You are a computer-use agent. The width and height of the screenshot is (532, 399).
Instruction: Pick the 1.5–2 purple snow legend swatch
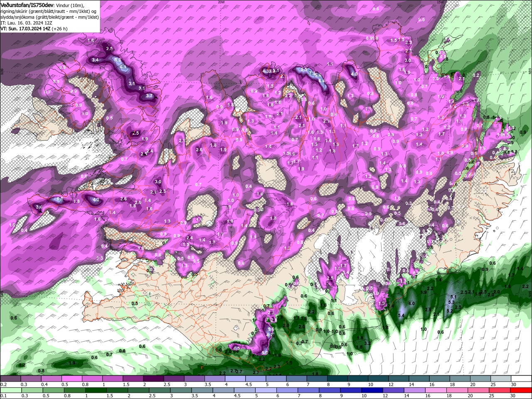point(133,379)
